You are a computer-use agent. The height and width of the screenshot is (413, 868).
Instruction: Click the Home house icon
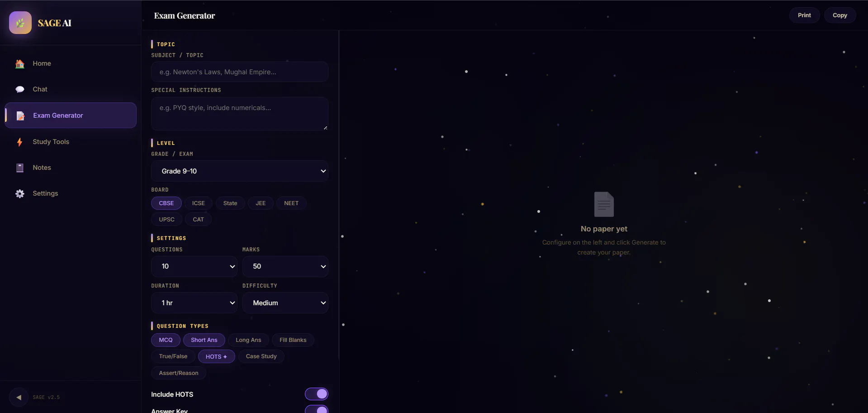[x=20, y=64]
